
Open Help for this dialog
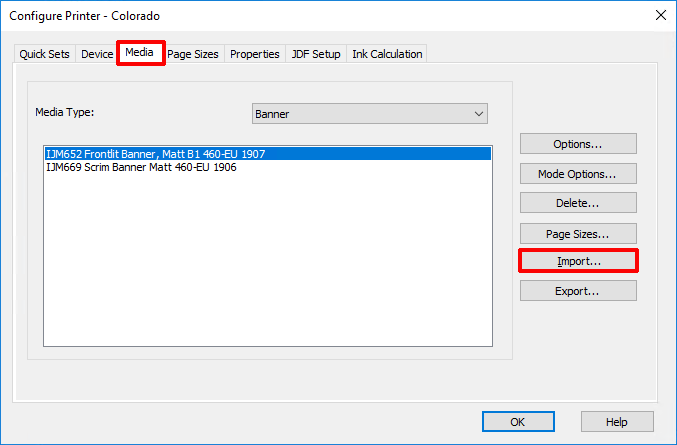pyautogui.click(x=617, y=421)
